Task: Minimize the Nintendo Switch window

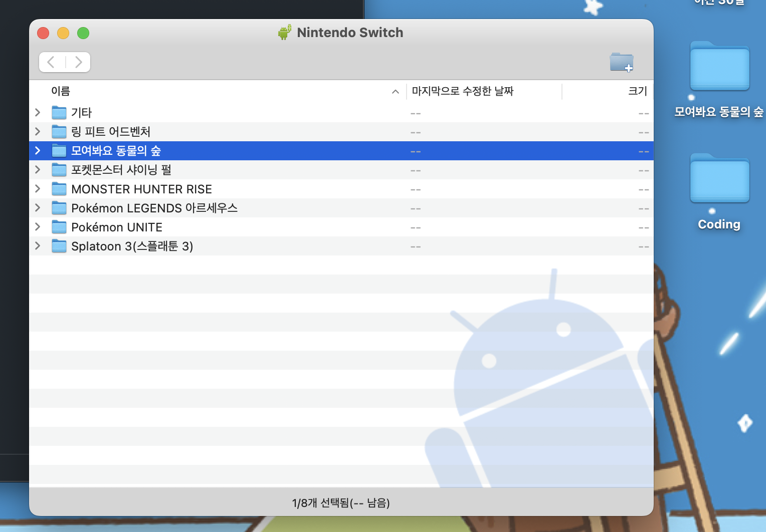Action: point(63,33)
